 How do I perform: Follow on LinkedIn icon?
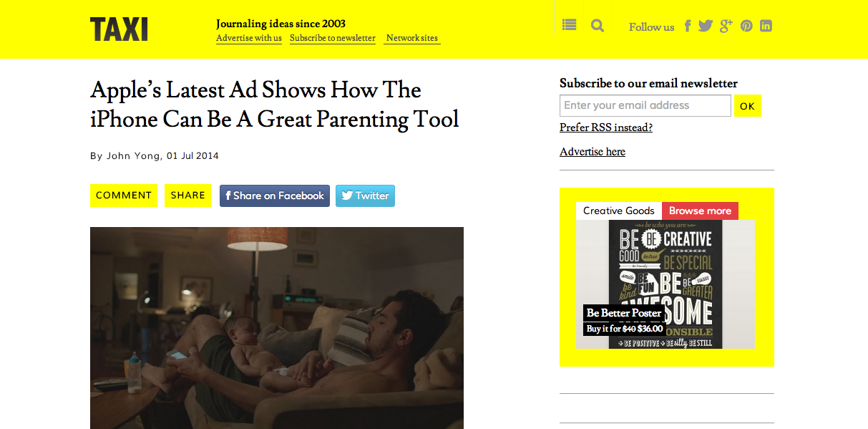tap(766, 26)
